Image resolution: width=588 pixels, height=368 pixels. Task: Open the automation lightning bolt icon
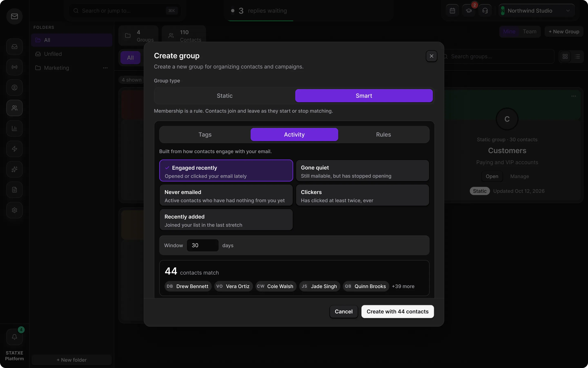pyautogui.click(x=14, y=149)
